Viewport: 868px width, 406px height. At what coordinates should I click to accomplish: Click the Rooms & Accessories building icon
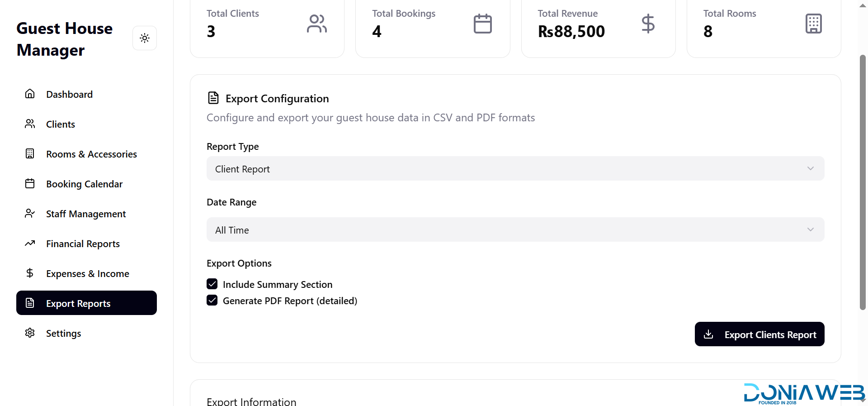pos(30,153)
